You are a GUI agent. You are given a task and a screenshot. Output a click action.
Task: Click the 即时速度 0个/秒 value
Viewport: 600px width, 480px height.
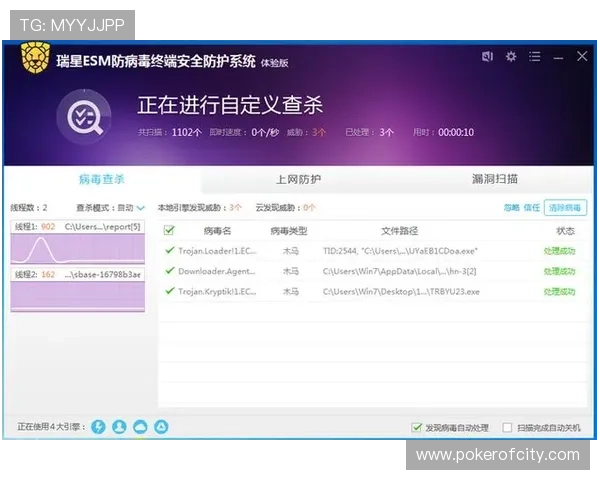(244, 132)
